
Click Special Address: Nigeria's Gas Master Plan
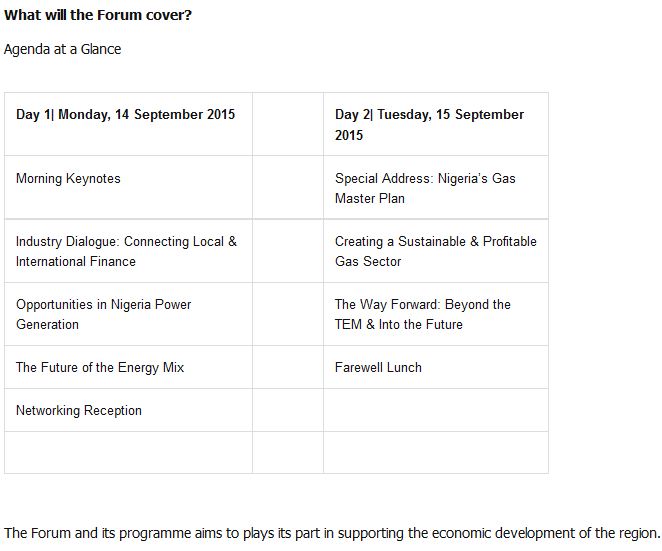[x=425, y=188]
